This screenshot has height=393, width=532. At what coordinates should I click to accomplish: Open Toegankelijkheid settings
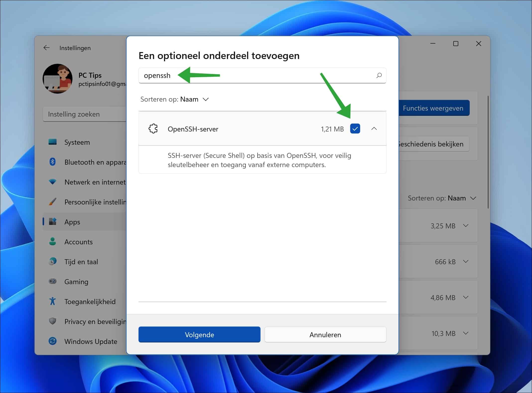[90, 301]
